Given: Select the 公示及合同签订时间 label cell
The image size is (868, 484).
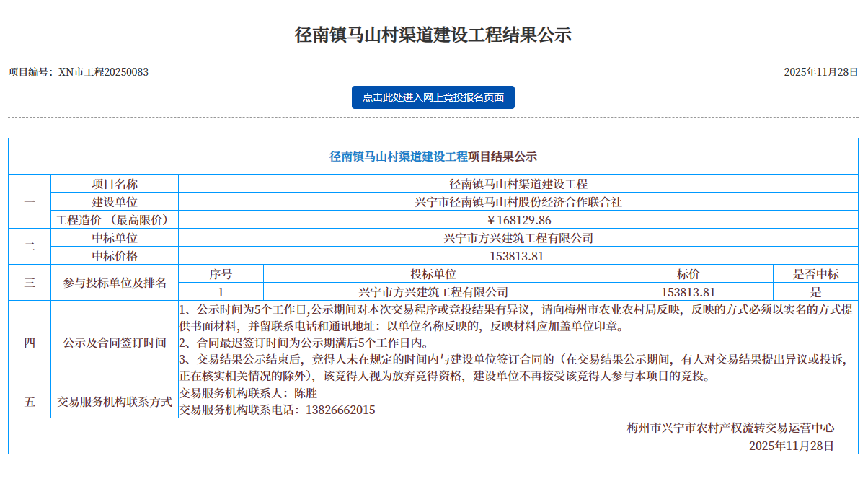Looking at the screenshot, I should (x=114, y=343).
